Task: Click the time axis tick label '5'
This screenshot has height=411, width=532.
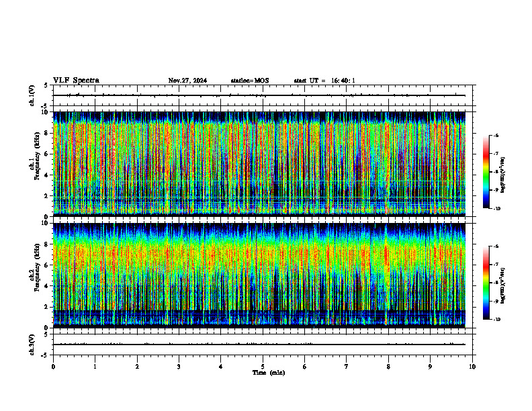Action: point(263,367)
